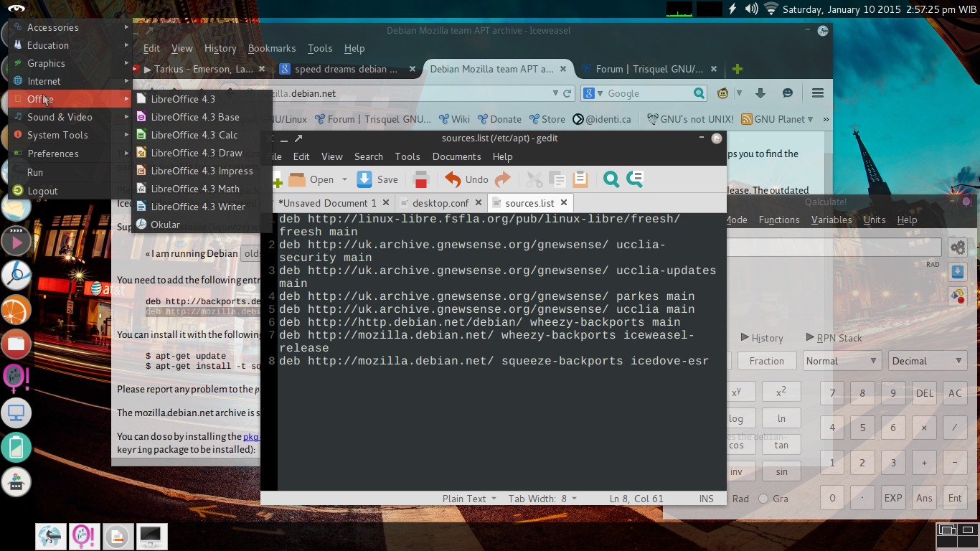
Task: Open the Documents menu in gedit
Action: (456, 156)
